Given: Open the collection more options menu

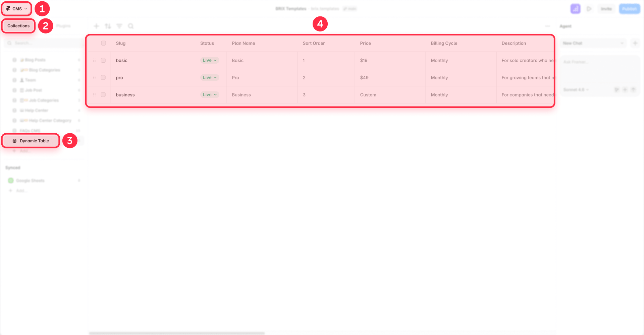Looking at the screenshot, I should point(547,26).
